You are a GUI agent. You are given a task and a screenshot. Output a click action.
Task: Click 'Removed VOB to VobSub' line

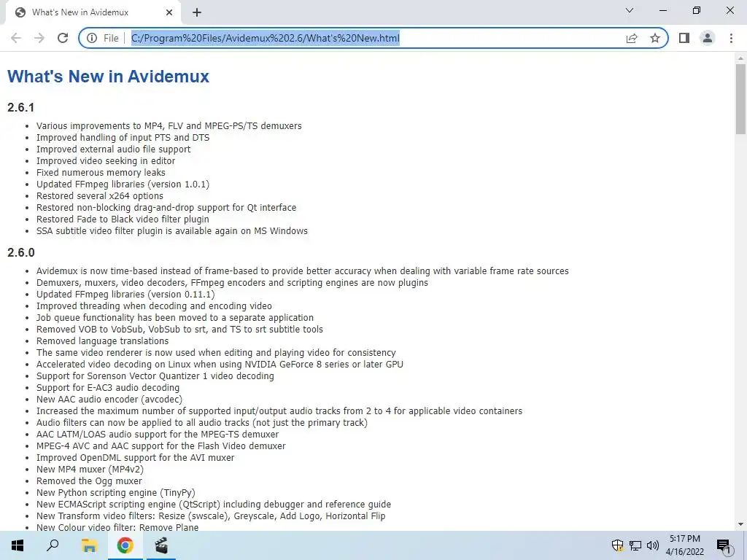(x=179, y=330)
